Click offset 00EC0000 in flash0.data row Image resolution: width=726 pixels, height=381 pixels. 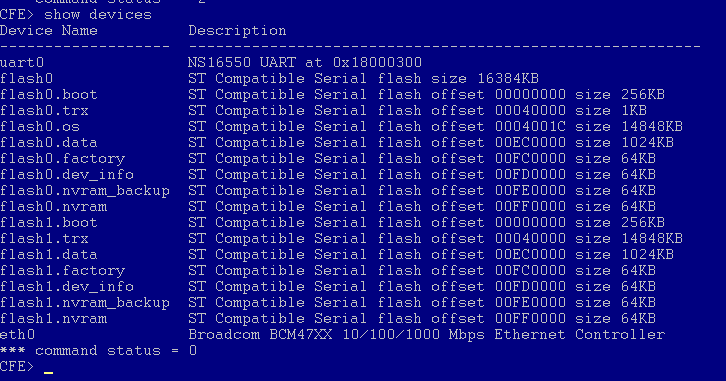click(530, 143)
